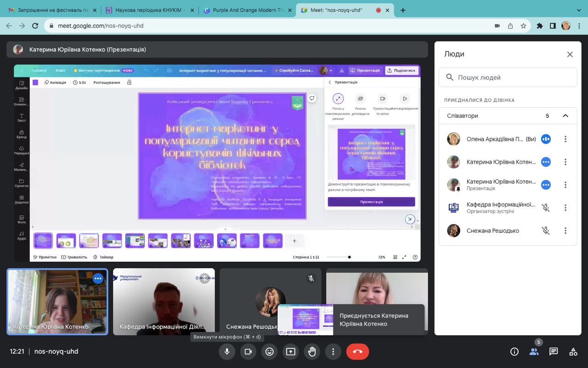Click the present screen button
The image size is (588, 368).
click(291, 351)
